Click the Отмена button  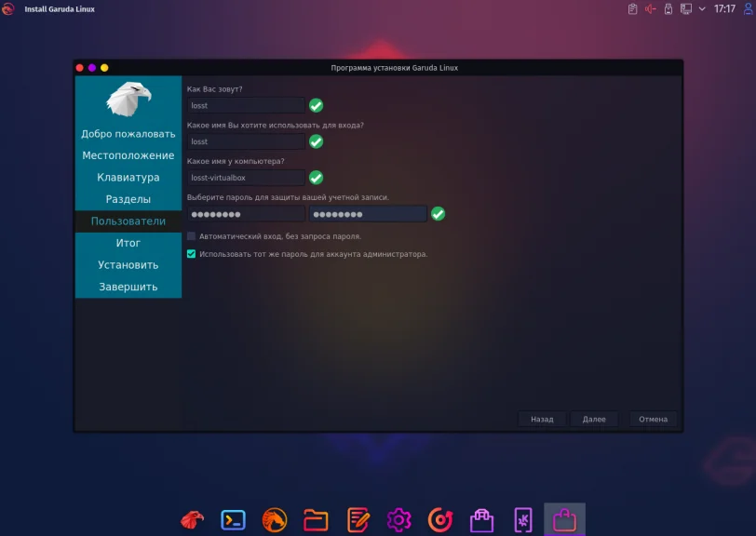click(654, 419)
